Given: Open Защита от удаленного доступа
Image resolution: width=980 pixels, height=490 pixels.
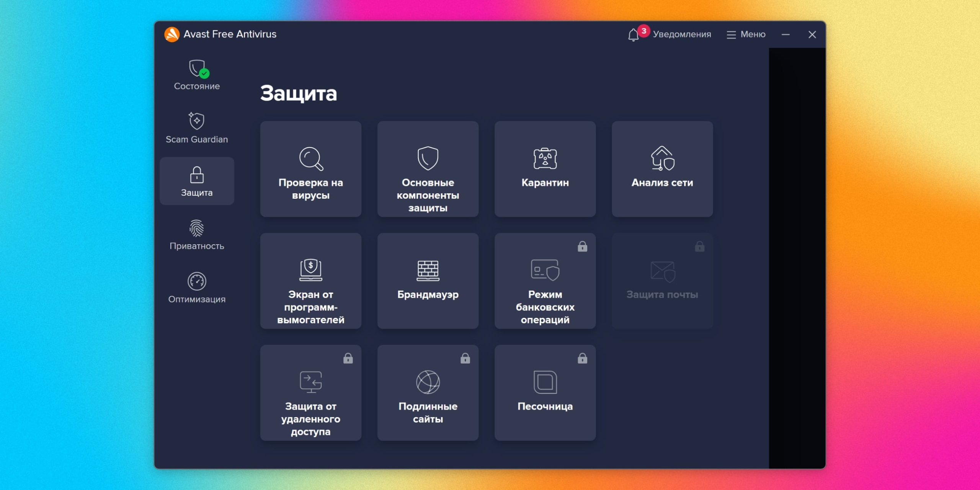Looking at the screenshot, I should 310,392.
